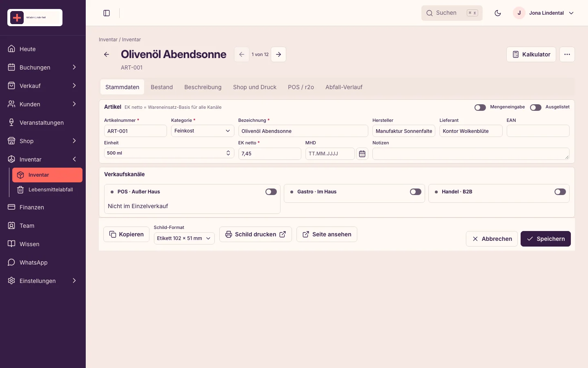Go to next article arrow

coord(278,54)
